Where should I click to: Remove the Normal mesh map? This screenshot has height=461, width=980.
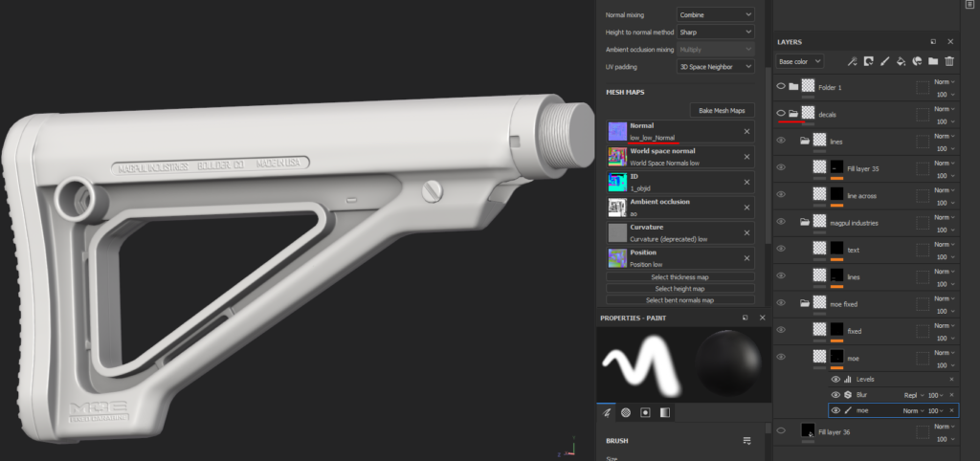[x=746, y=131]
